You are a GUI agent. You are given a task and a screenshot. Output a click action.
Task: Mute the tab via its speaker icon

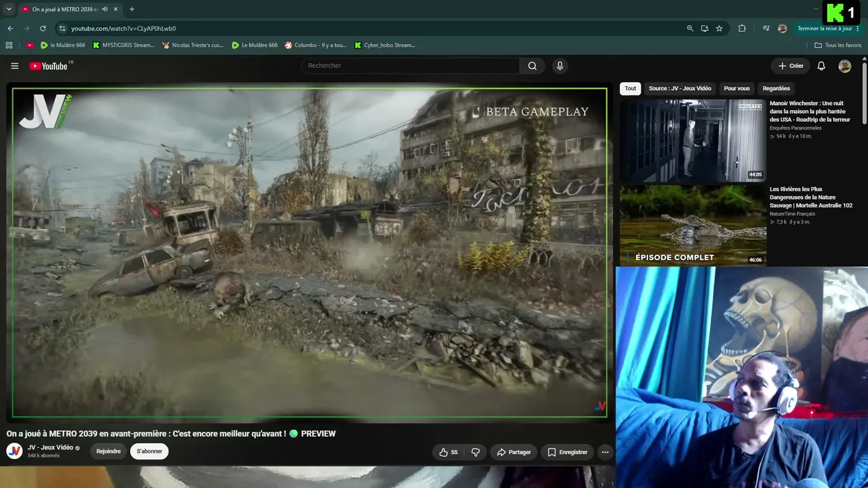coord(104,9)
